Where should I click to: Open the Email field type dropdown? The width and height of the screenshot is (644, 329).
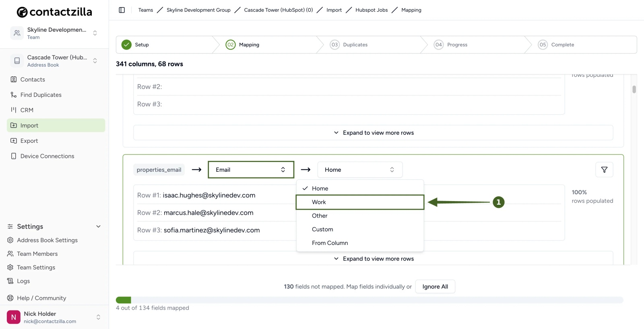(251, 170)
